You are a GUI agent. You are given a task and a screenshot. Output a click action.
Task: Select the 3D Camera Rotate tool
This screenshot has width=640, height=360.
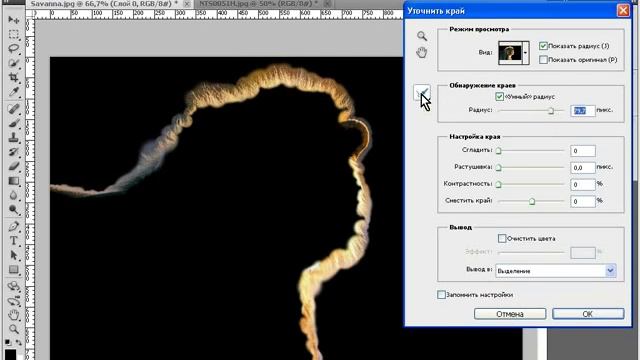tap(13, 300)
